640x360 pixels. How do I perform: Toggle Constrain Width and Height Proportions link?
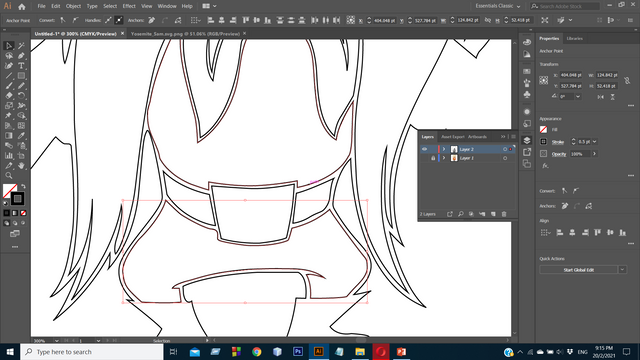coord(627,80)
